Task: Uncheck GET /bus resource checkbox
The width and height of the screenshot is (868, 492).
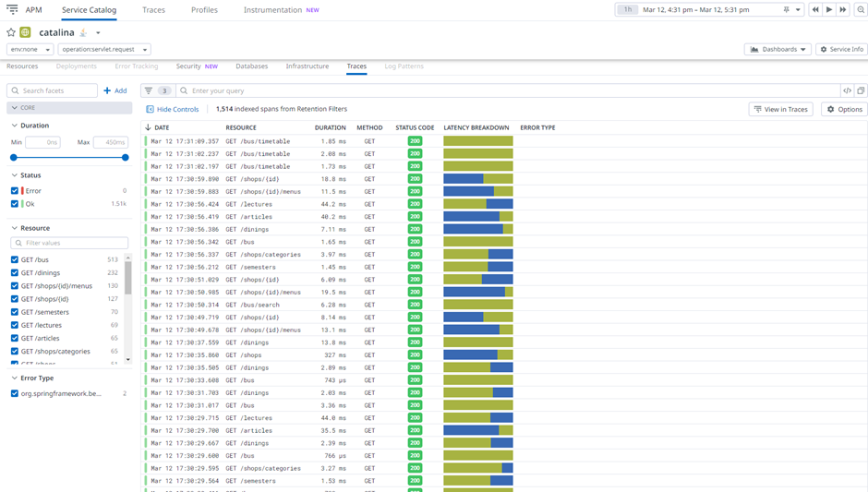Action: [x=15, y=259]
